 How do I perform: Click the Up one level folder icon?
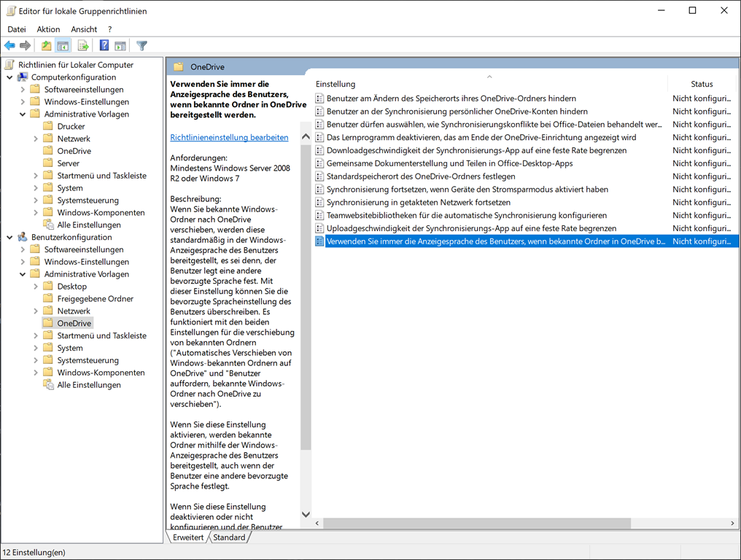click(x=47, y=46)
